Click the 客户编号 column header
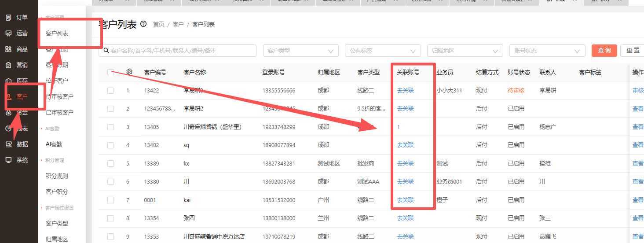This screenshot has height=243, width=644. (155, 72)
